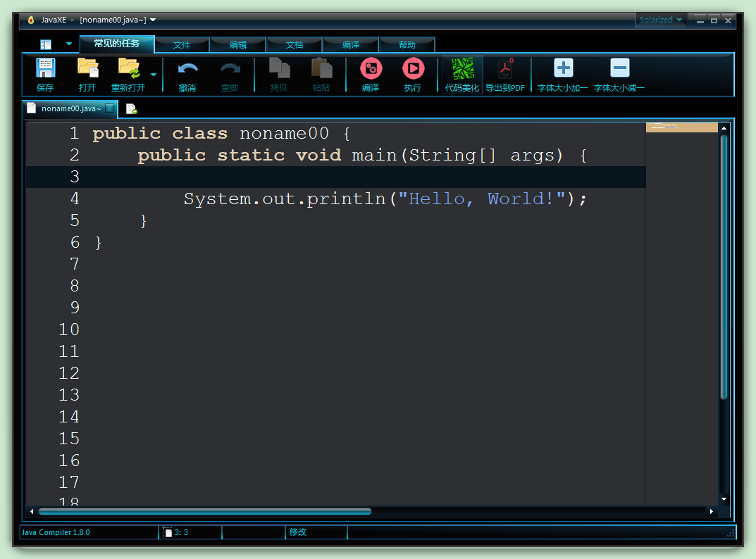Close the noname00.java~ document tab
Image resolution: width=756 pixels, height=559 pixels.
(109, 108)
